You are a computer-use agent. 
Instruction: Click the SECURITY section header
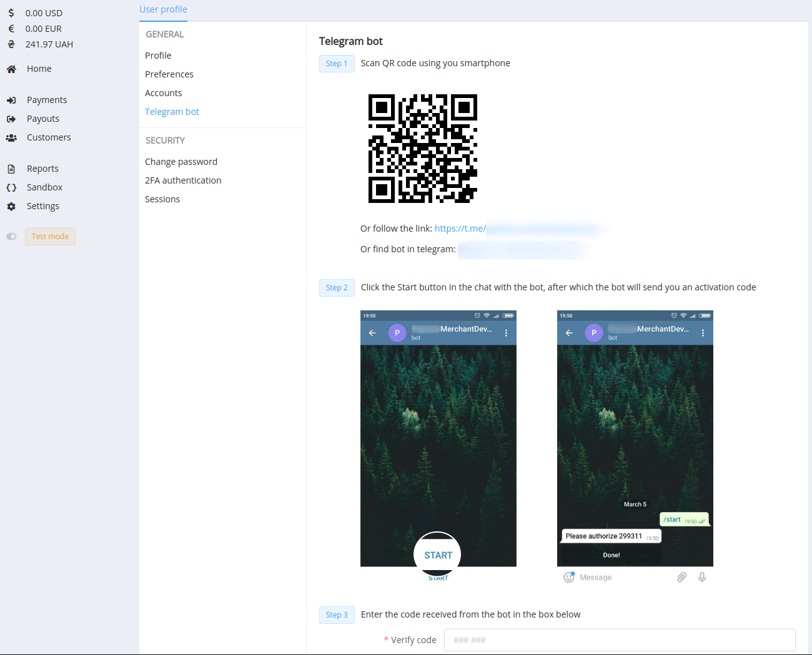coord(166,140)
